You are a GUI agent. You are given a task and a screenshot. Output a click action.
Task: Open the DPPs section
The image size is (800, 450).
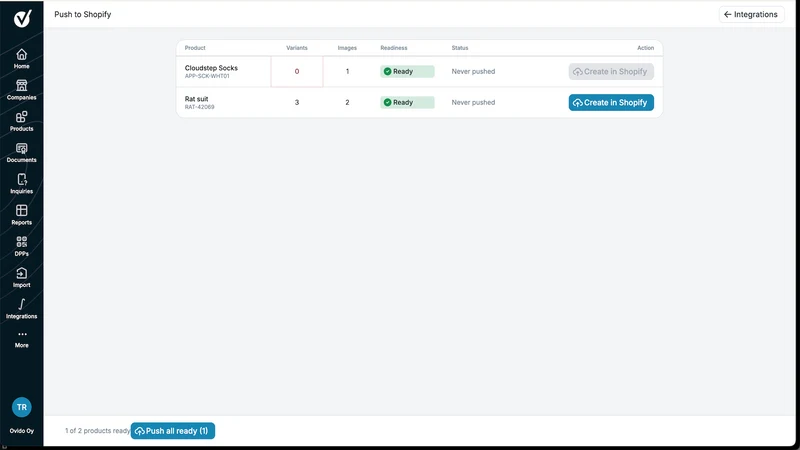pyautogui.click(x=21, y=246)
